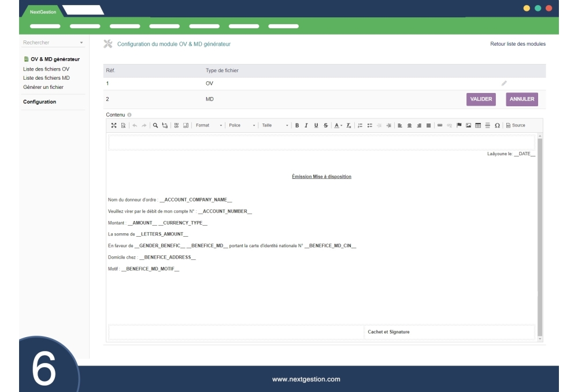
Task: Click the Rechercher search field
Action: click(x=49, y=43)
